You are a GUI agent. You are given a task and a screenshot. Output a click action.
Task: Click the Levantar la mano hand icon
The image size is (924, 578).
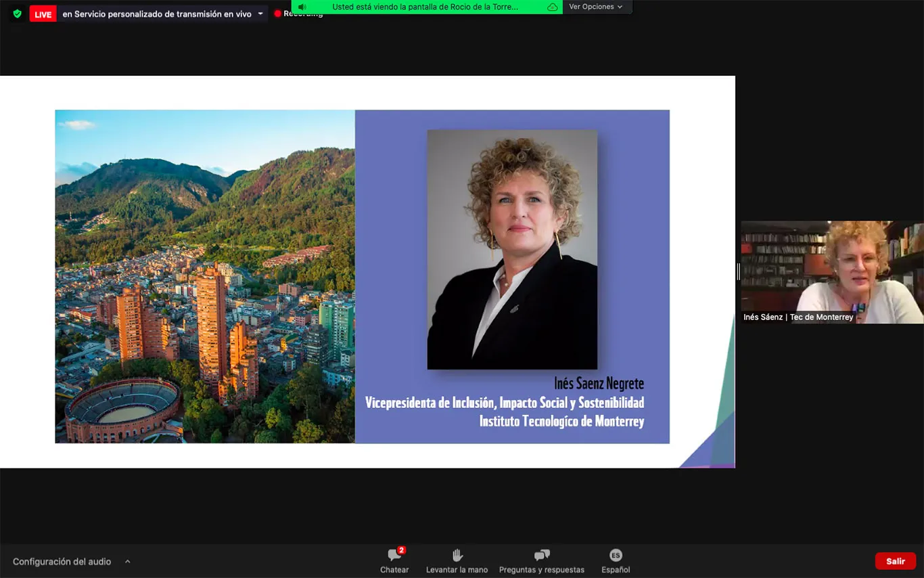pyautogui.click(x=457, y=555)
